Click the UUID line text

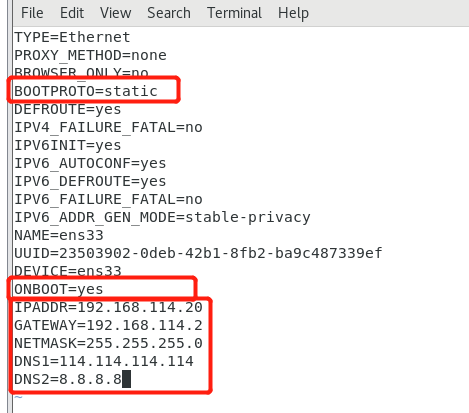point(198,253)
